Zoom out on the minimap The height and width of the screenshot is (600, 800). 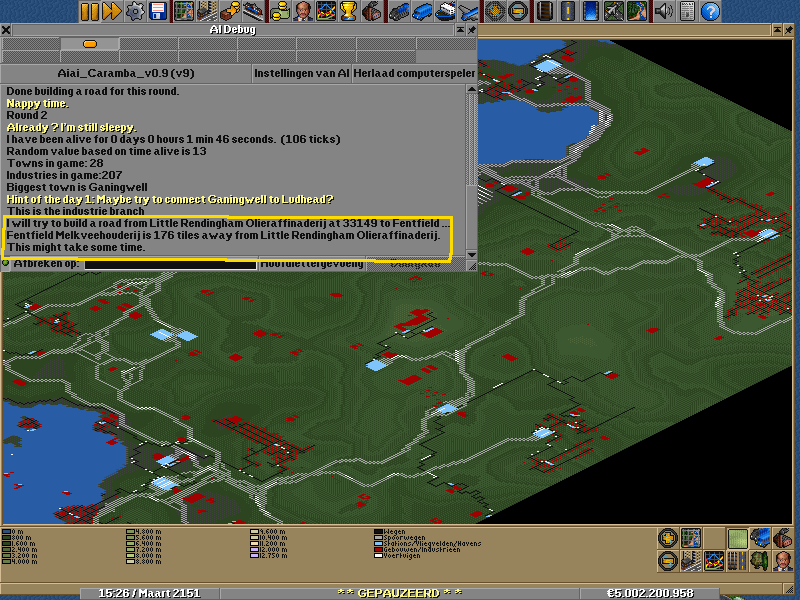667,561
